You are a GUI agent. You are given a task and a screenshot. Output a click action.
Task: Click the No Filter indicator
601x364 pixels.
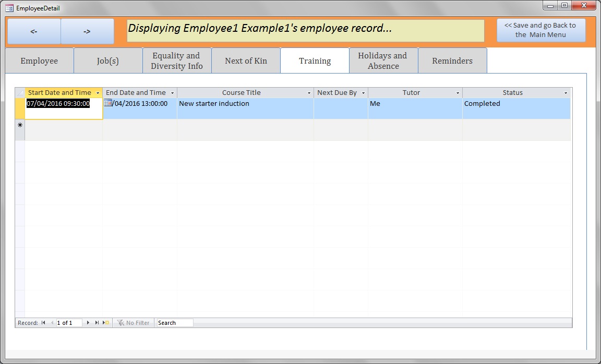tap(134, 323)
